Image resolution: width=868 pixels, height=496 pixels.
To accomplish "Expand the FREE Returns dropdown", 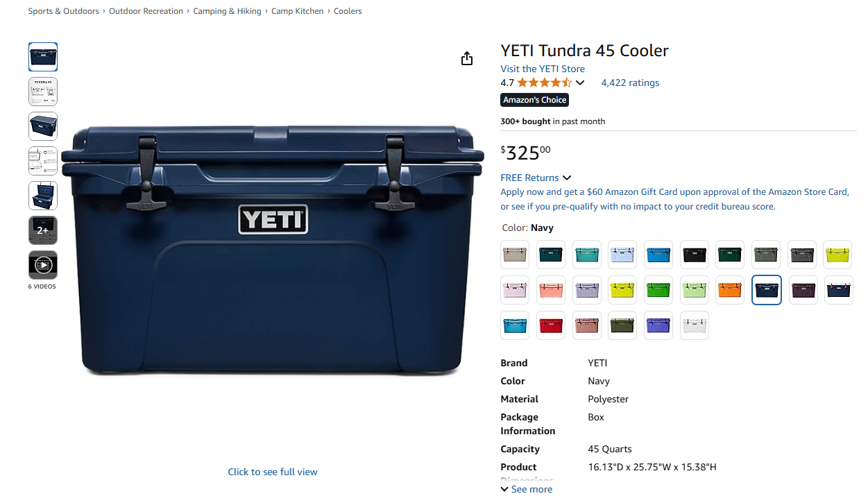I will (x=536, y=178).
